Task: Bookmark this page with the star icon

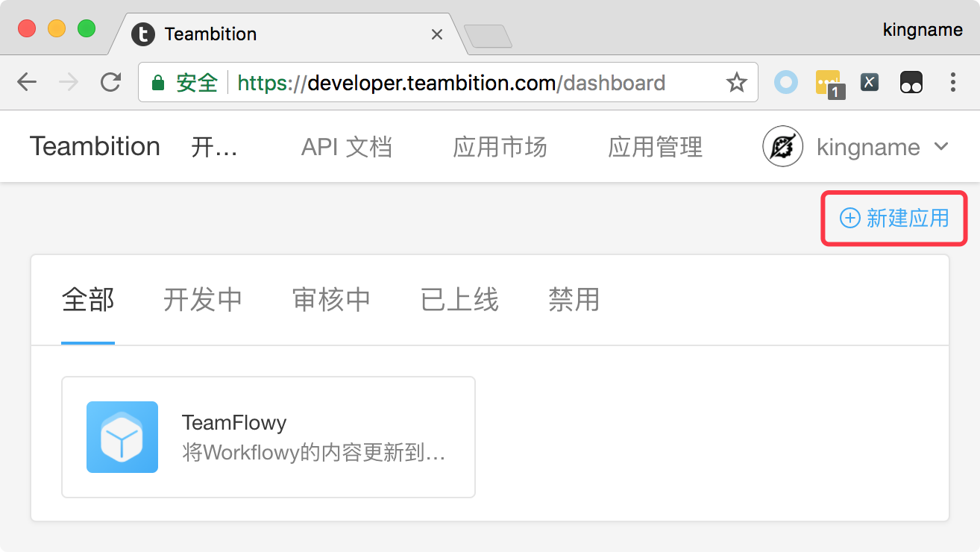Action: coord(737,82)
